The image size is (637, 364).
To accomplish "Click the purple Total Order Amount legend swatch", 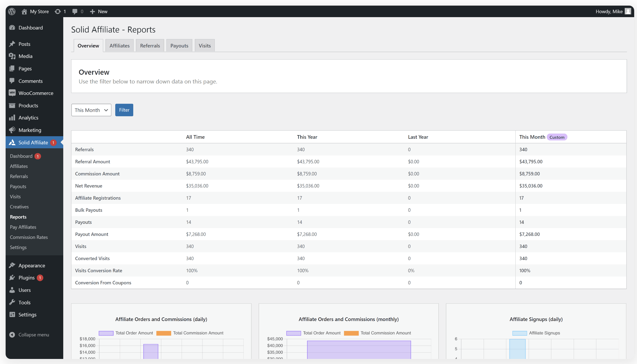I will (x=106, y=333).
